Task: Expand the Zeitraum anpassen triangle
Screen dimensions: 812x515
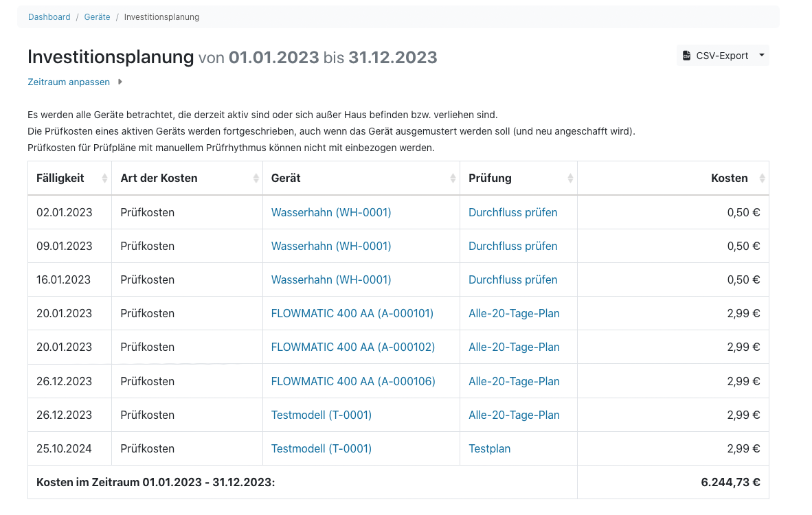Action: 120,82
